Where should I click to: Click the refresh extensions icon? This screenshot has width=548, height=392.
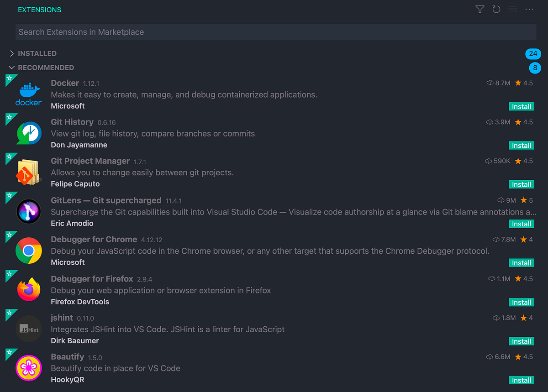click(x=496, y=9)
